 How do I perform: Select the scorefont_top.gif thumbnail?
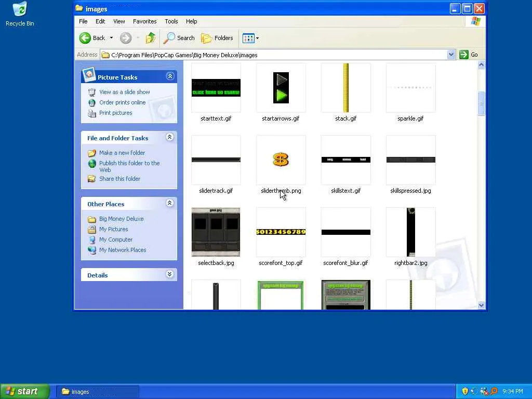coord(281,232)
